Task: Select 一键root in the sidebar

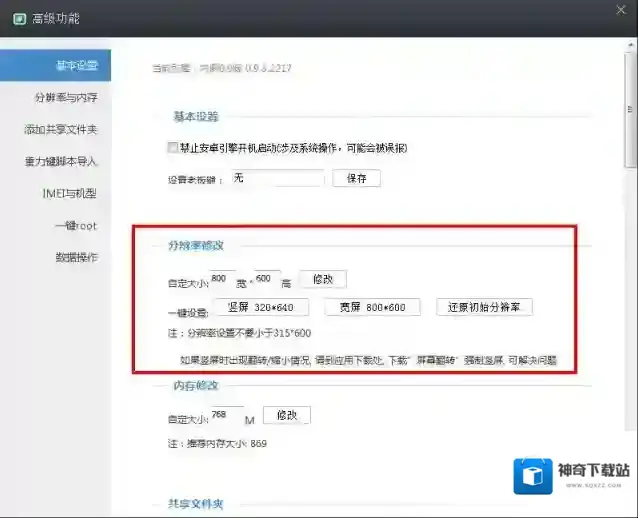Action: tap(76, 225)
